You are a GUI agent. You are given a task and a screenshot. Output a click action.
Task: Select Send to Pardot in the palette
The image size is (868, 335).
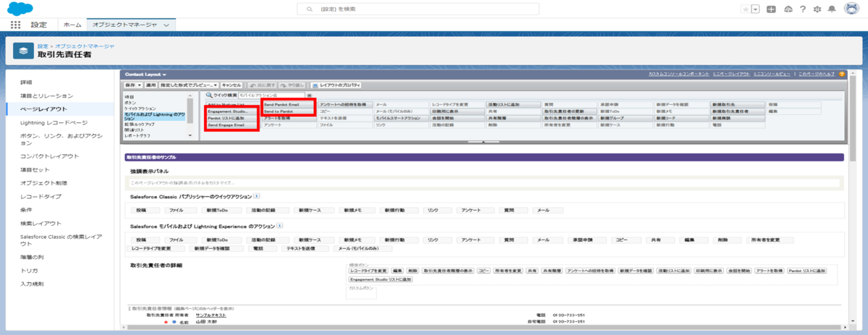click(x=288, y=111)
